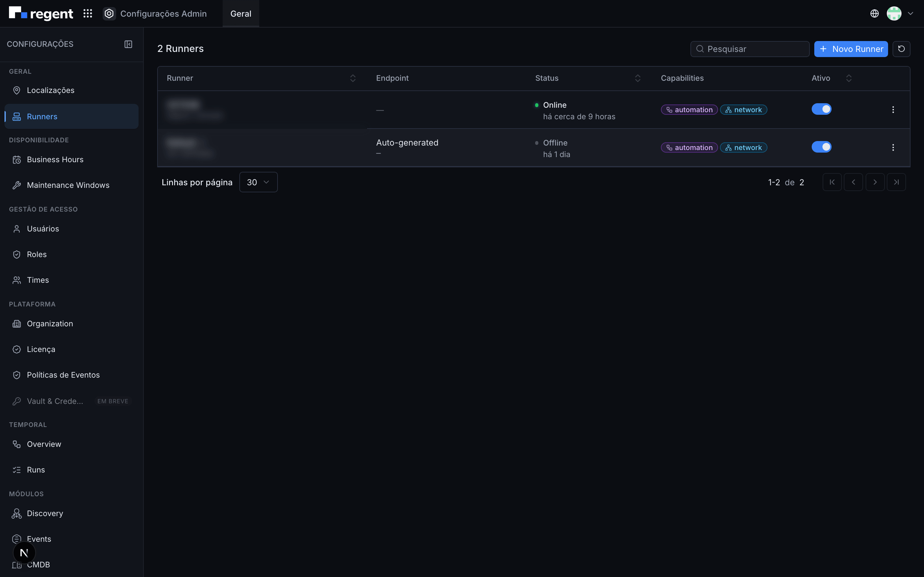The height and width of the screenshot is (577, 924).
Task: Open actions menu for the Offline runner
Action: pyautogui.click(x=893, y=148)
